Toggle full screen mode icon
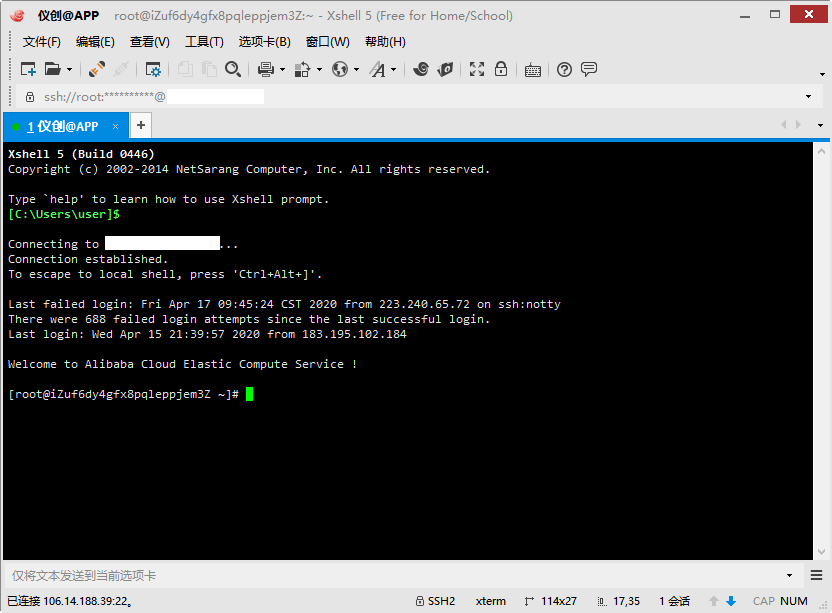 (477, 69)
